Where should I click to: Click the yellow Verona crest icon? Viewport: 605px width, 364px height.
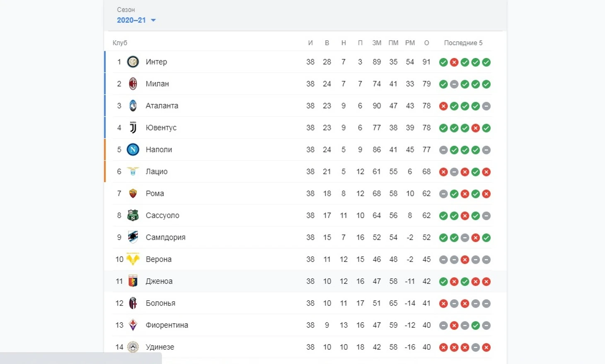point(133,259)
